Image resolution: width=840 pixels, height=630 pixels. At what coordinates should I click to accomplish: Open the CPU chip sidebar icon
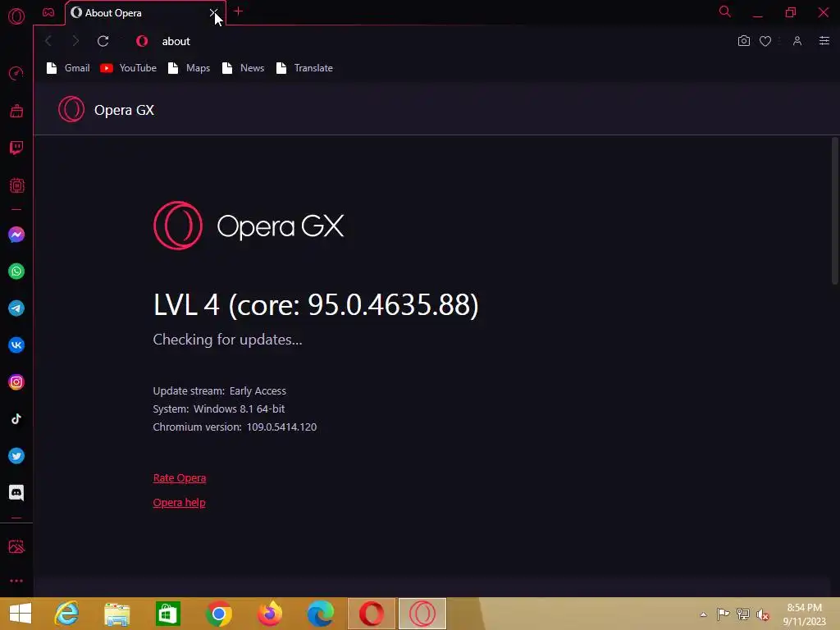tap(16, 185)
